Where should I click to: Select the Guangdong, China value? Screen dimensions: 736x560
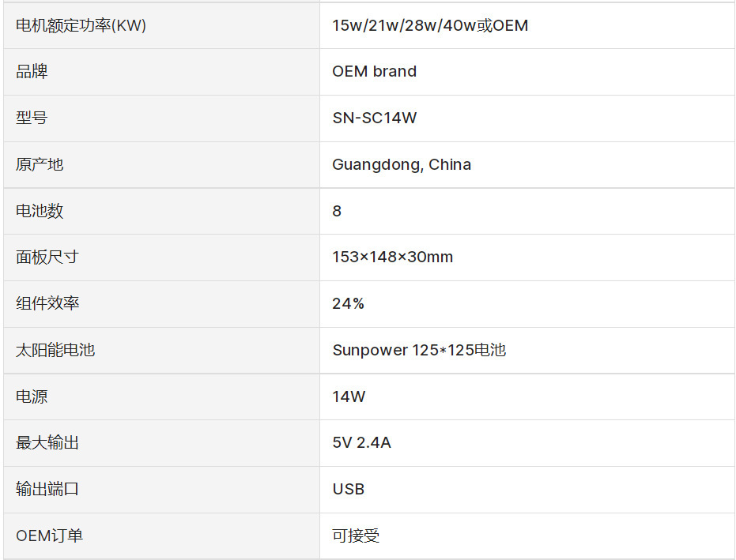point(402,164)
